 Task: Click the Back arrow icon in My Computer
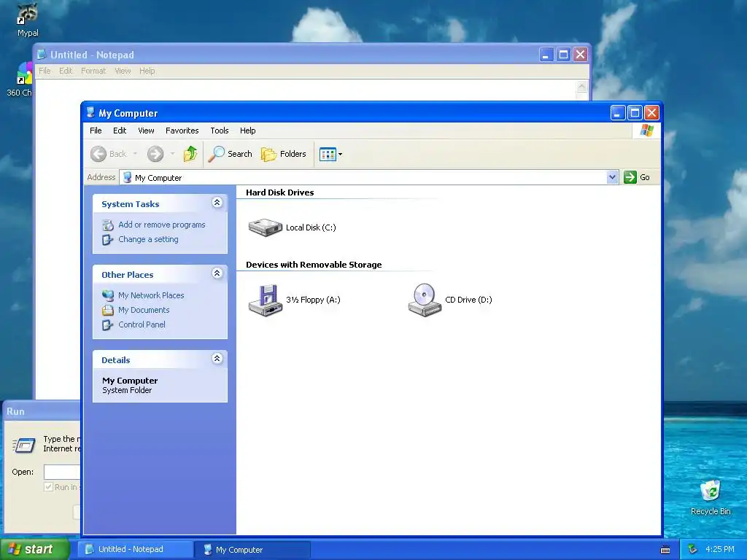pyautogui.click(x=98, y=154)
